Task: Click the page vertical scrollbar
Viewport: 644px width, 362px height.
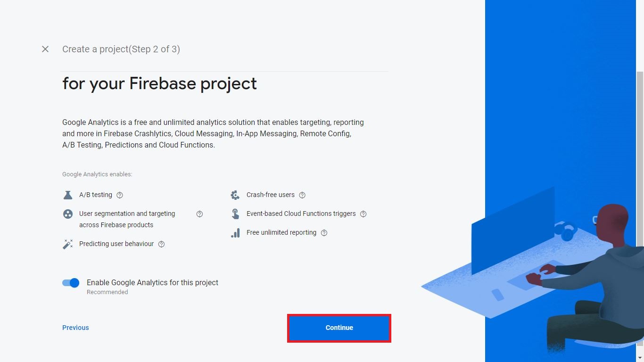Action: (640, 210)
